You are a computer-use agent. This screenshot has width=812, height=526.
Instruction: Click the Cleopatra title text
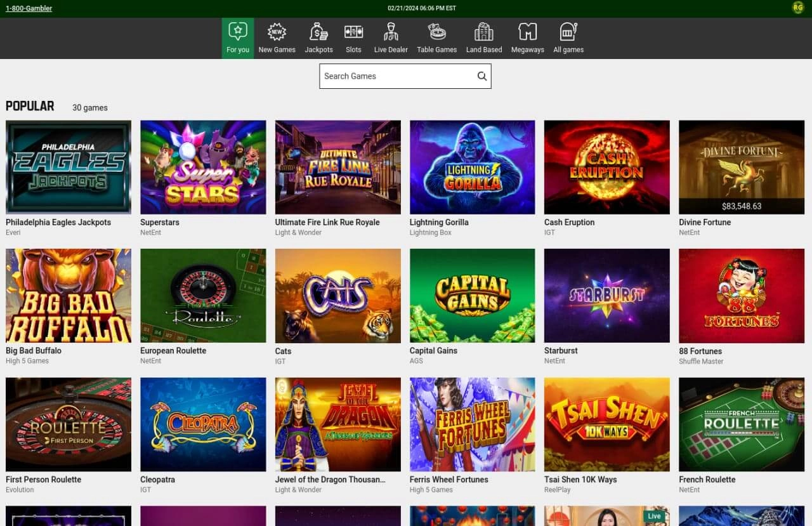(x=157, y=480)
